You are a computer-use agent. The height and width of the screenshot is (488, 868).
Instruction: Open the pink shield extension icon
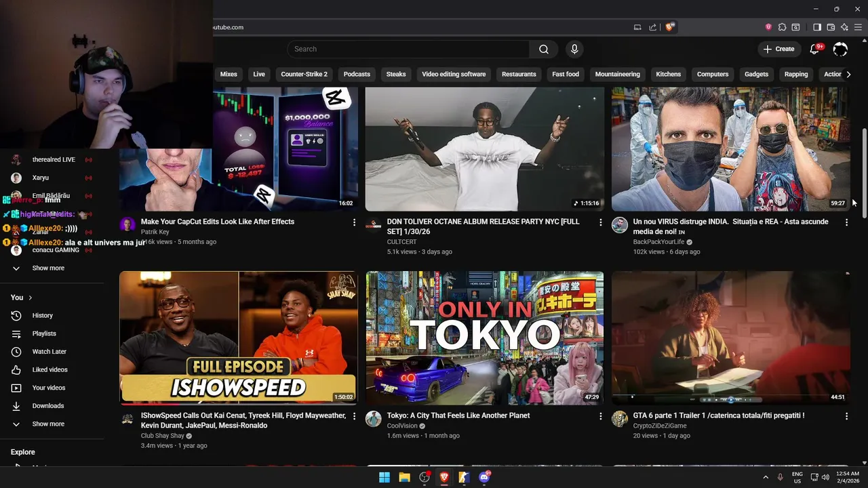coord(768,27)
